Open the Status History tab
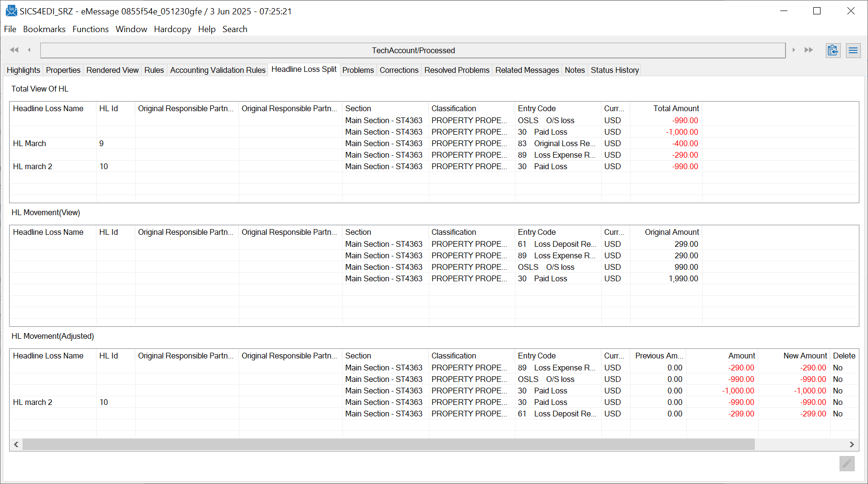The width and height of the screenshot is (868, 484). [x=614, y=70]
